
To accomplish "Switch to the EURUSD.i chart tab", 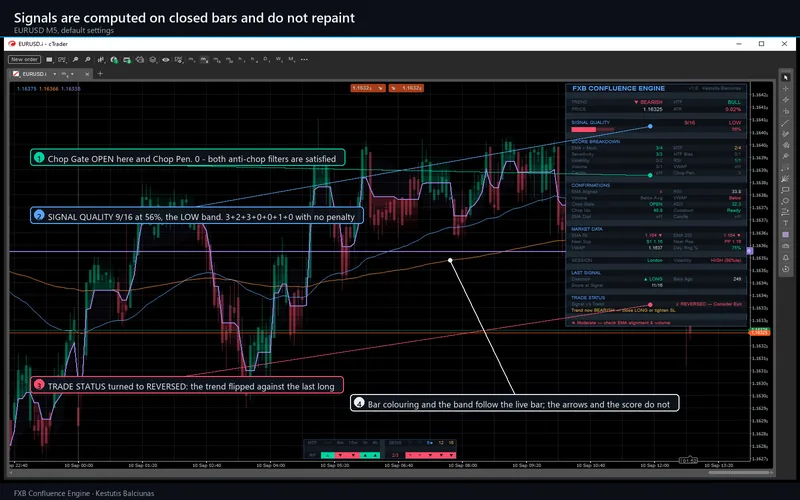I will point(35,74).
